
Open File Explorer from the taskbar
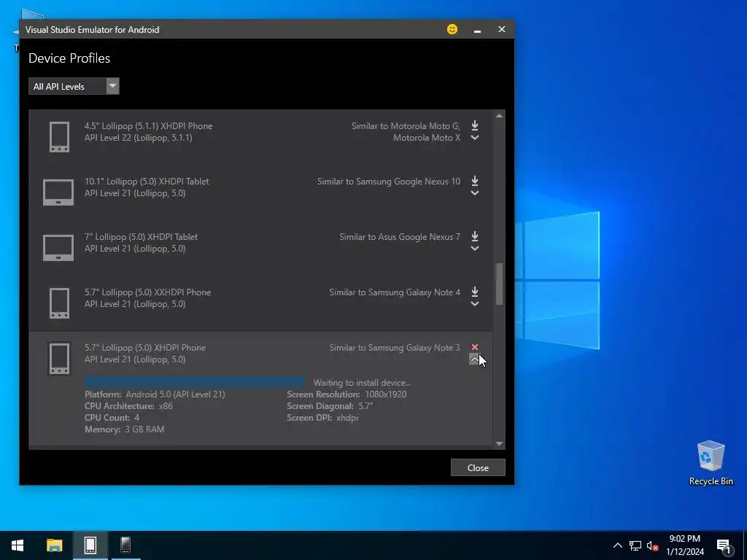(54, 545)
